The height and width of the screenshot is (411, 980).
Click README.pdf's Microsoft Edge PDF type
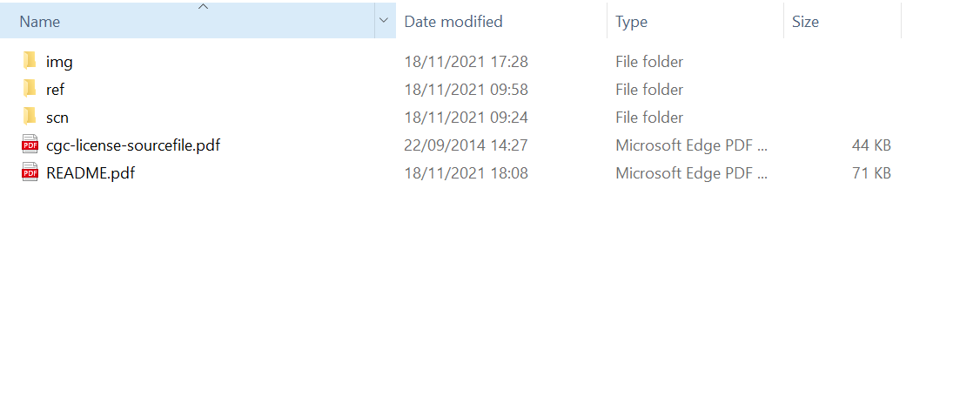(x=691, y=172)
